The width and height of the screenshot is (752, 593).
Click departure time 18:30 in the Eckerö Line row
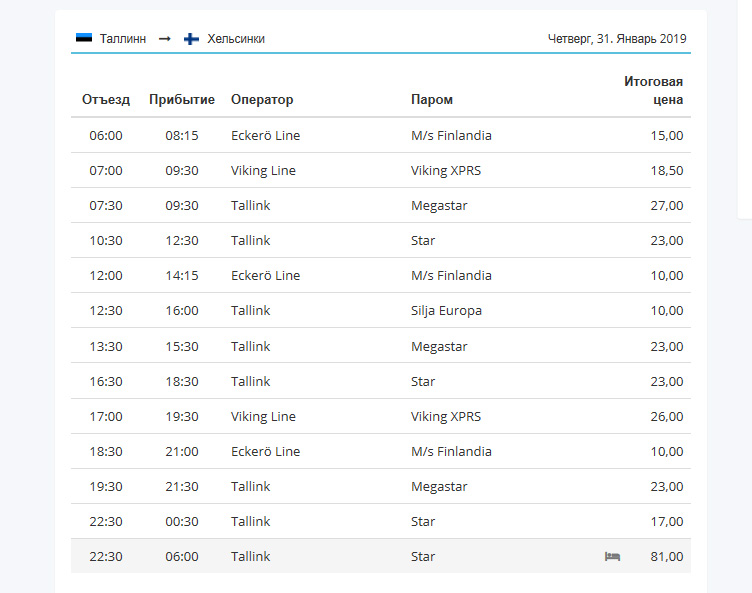tap(106, 451)
